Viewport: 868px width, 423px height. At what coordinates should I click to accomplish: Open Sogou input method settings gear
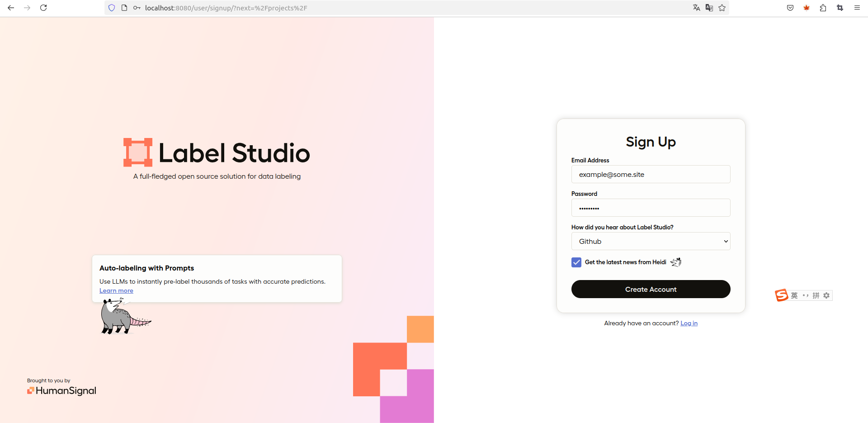[826, 295]
